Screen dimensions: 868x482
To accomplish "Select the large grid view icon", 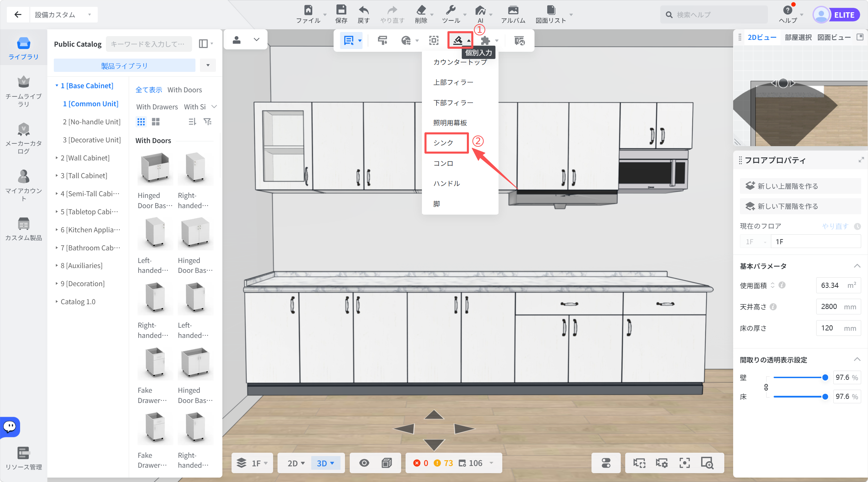I will (x=156, y=122).
